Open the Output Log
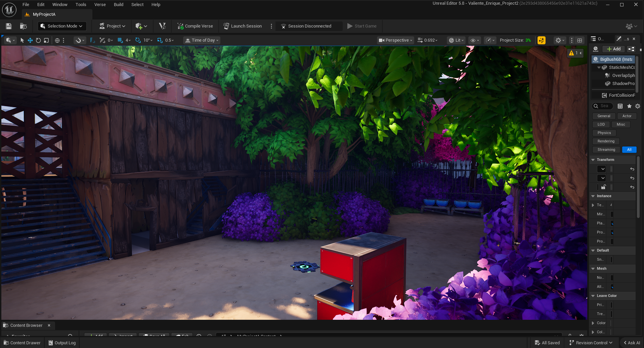644x348 pixels. [x=62, y=343]
